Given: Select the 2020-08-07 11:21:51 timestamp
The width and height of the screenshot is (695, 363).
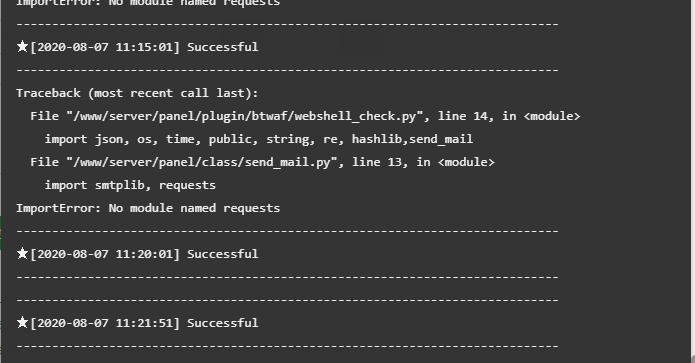Looking at the screenshot, I should click(105, 323).
